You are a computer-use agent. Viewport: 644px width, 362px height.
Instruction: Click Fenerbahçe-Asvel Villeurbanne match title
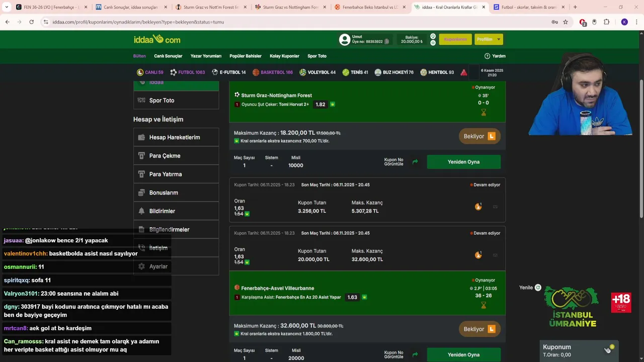pyautogui.click(x=277, y=288)
